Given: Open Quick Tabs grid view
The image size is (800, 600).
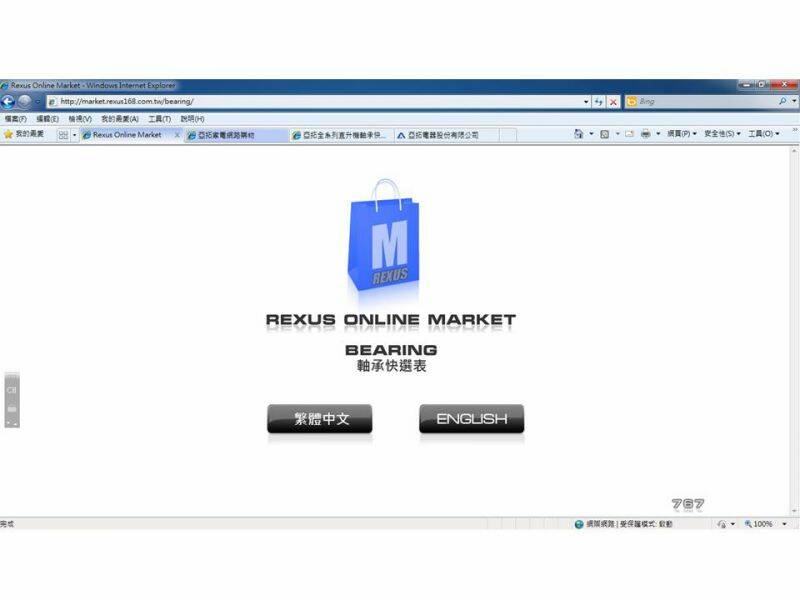Looking at the screenshot, I should tap(63, 135).
